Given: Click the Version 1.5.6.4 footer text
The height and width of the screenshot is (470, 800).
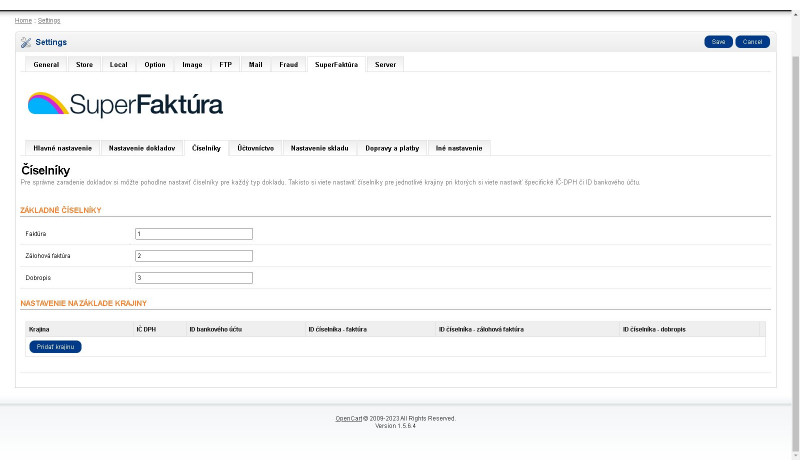Looking at the screenshot, I should pyautogui.click(x=395, y=426).
